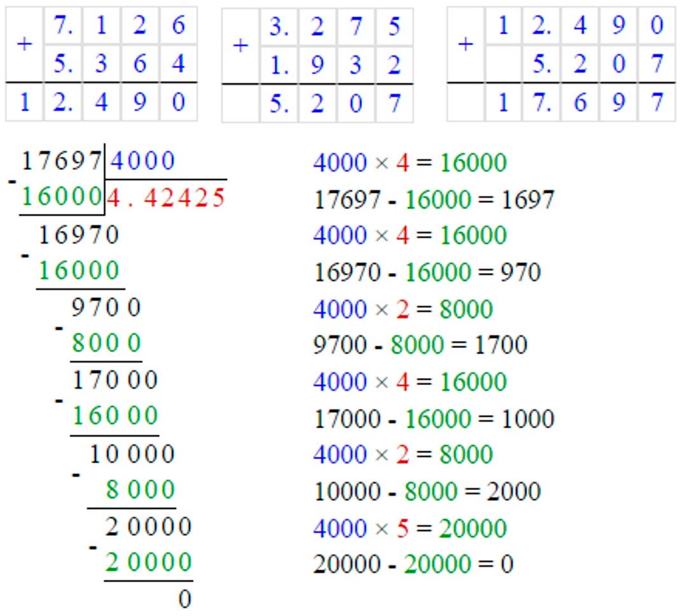
Task: Select the equation 4000 × 5 = 20000
Action: [410, 528]
